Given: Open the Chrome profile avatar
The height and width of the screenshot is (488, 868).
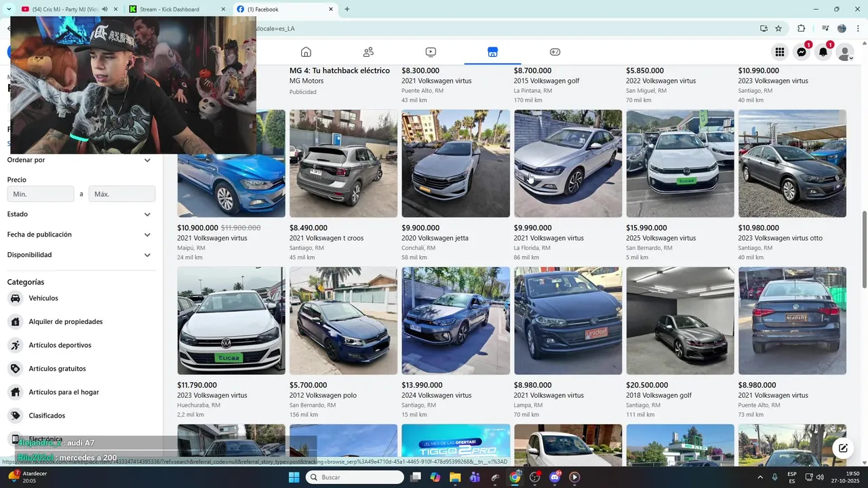Looking at the screenshot, I should coord(842,28).
